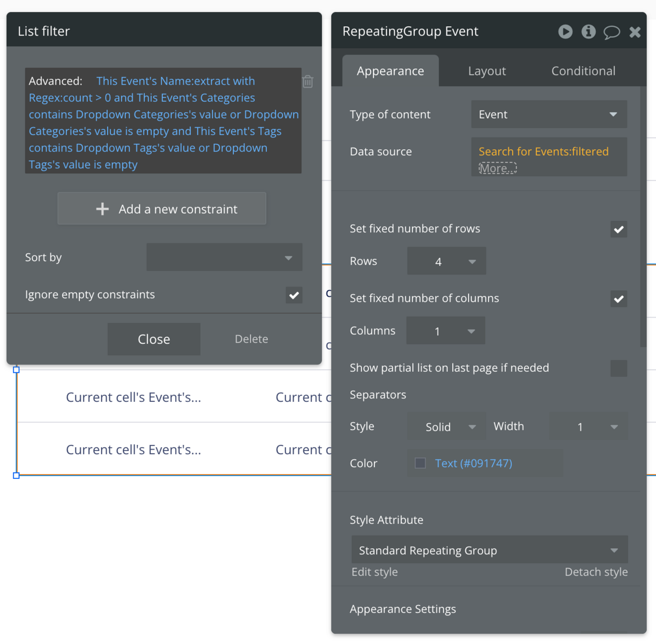Uncheck Set fixed number of columns
The height and width of the screenshot is (644, 656).
click(x=619, y=299)
